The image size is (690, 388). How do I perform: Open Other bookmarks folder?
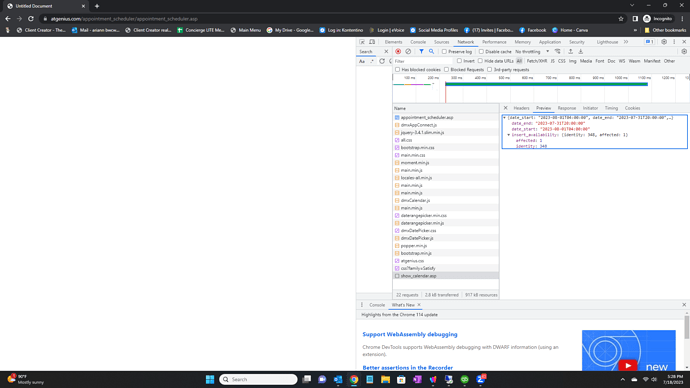665,30
